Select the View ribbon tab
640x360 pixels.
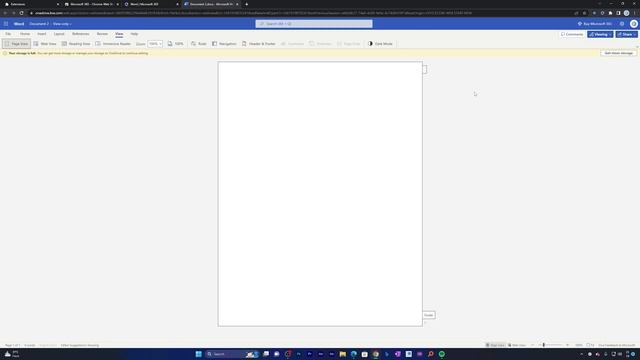pyautogui.click(x=119, y=34)
